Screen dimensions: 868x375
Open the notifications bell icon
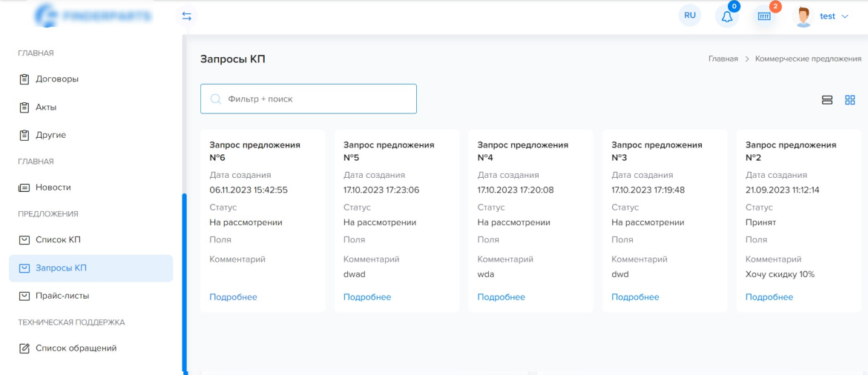(727, 16)
